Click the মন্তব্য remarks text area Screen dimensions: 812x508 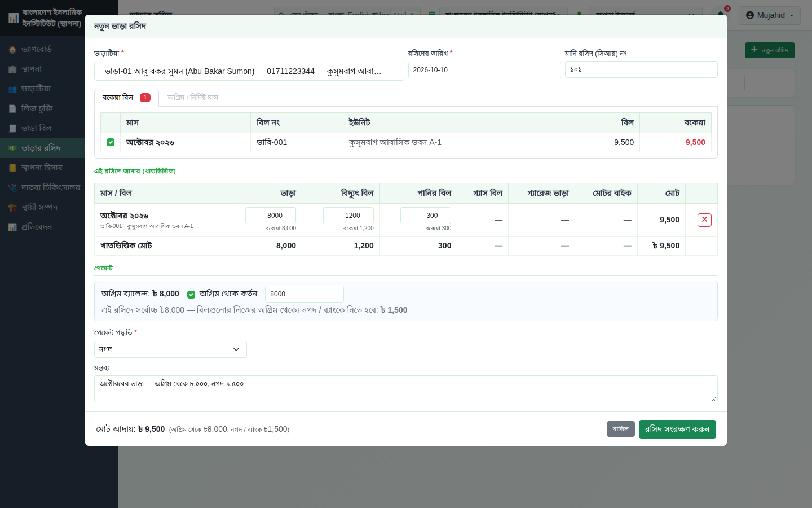pos(406,389)
